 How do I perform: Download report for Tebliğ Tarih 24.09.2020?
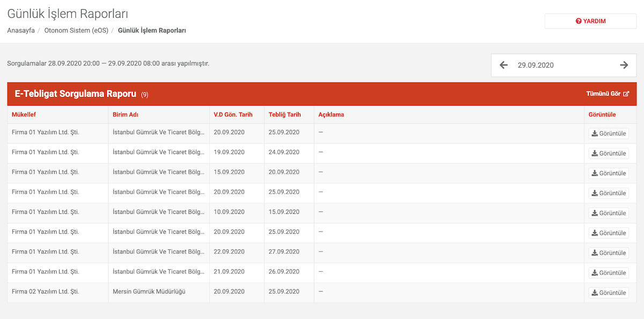coord(609,153)
